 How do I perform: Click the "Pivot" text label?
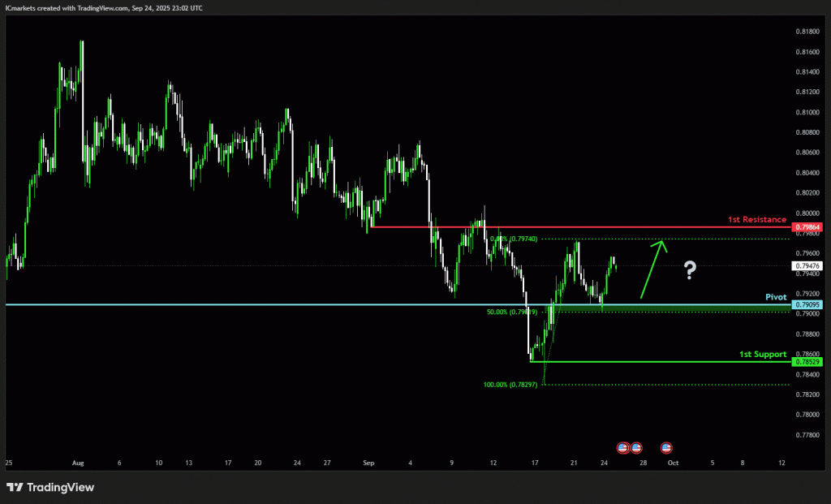[776, 297]
